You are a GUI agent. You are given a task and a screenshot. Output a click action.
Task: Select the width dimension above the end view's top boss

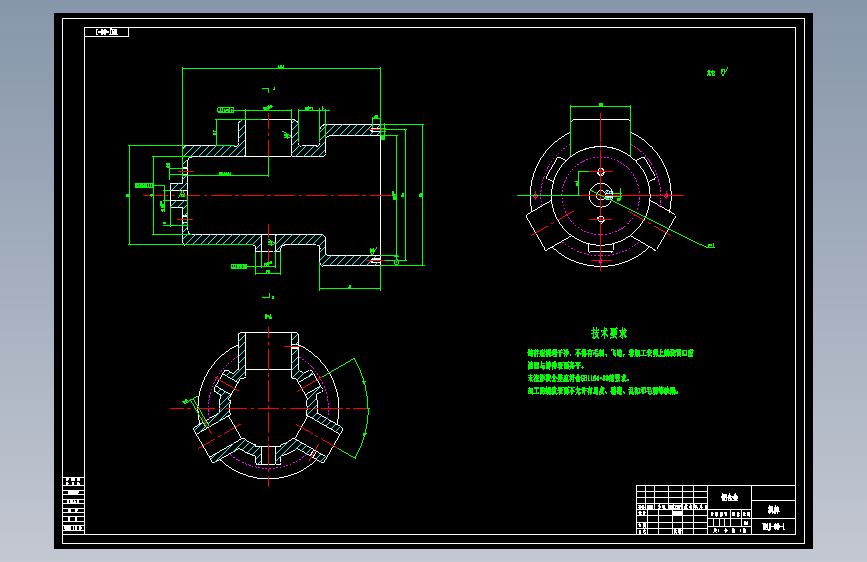(600, 105)
